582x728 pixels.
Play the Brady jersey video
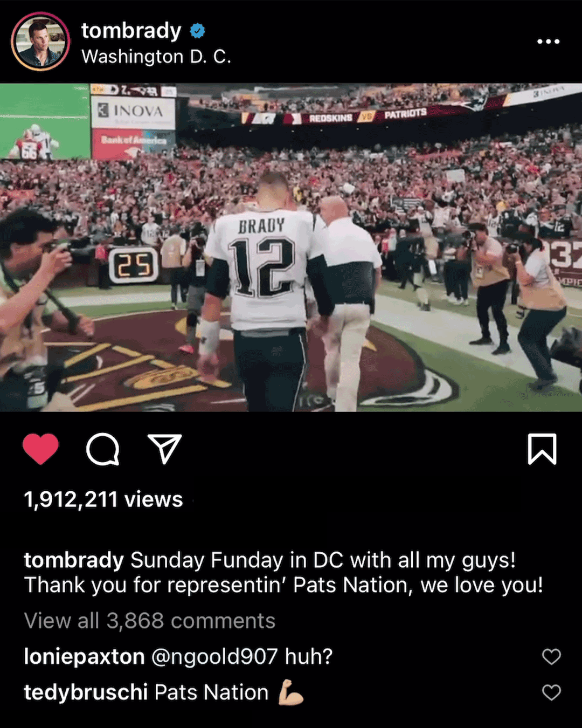tap(291, 247)
